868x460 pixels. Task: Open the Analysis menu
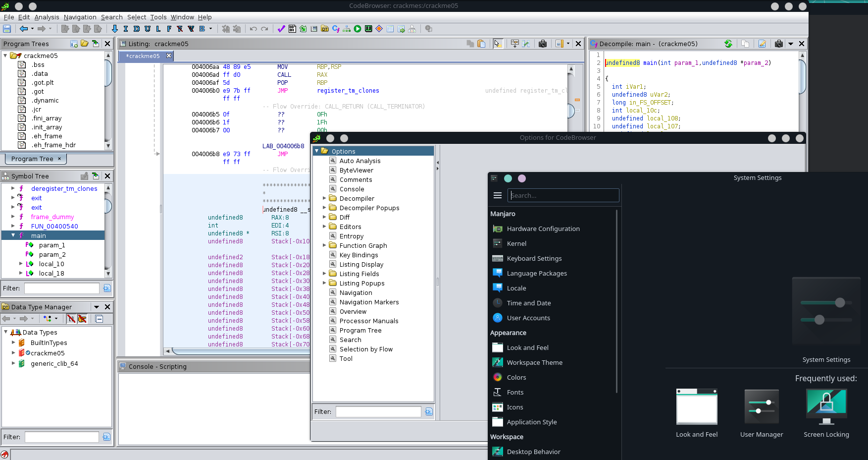coord(47,17)
